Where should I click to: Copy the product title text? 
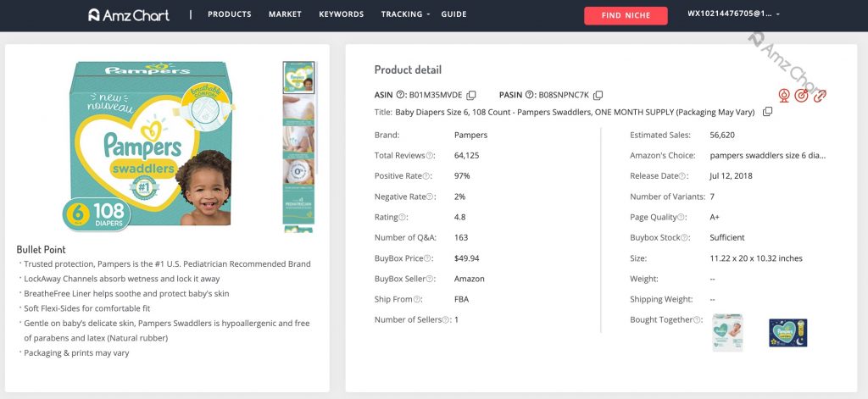click(x=767, y=112)
